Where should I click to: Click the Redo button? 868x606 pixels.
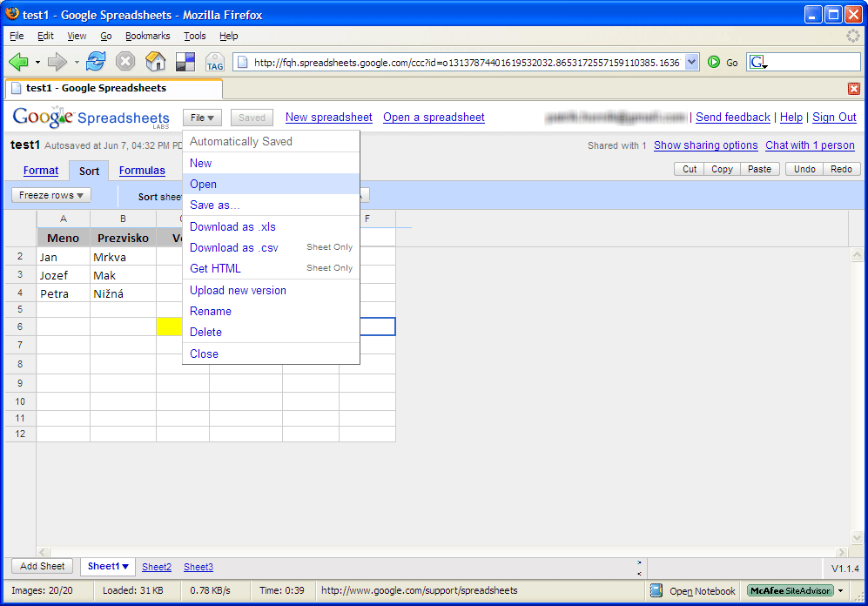[x=841, y=169]
